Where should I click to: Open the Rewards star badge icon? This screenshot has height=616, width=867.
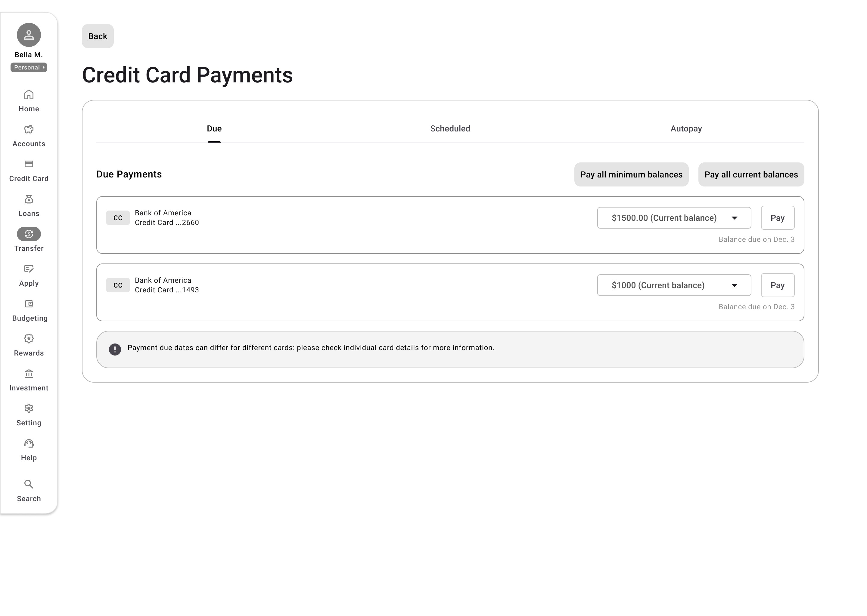tap(29, 339)
